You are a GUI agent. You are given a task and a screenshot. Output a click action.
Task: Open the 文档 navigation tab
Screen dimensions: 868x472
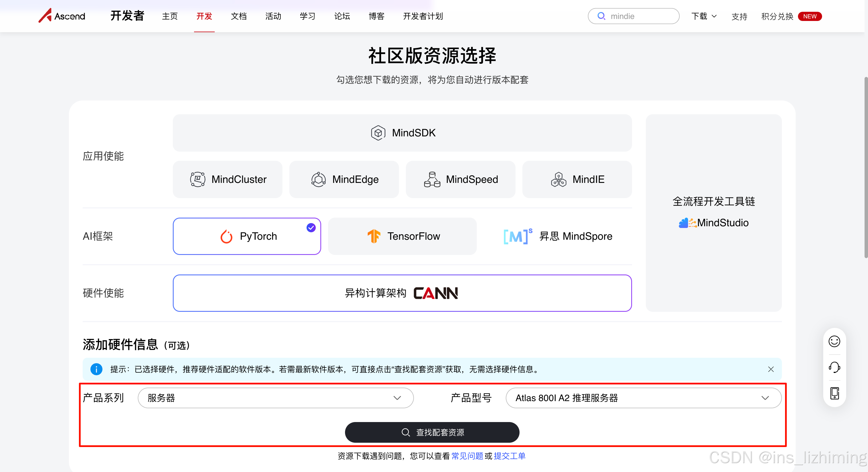239,16
